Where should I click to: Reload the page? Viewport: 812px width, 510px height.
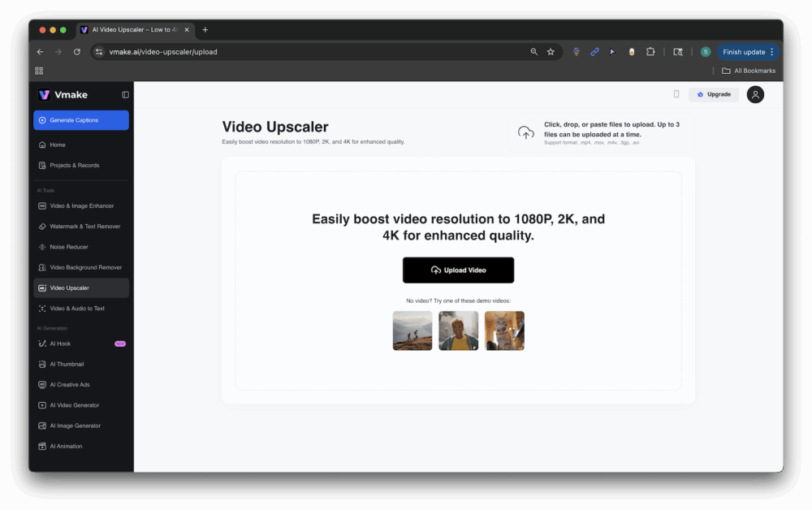point(77,52)
